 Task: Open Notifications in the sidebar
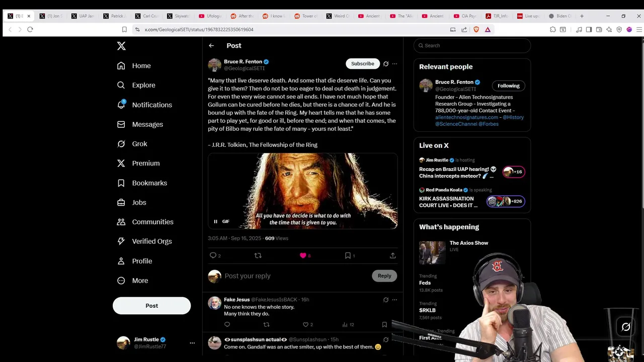coord(144,105)
